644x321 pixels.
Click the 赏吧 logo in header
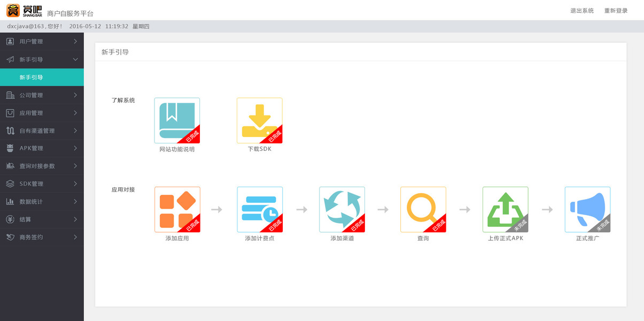(x=24, y=10)
